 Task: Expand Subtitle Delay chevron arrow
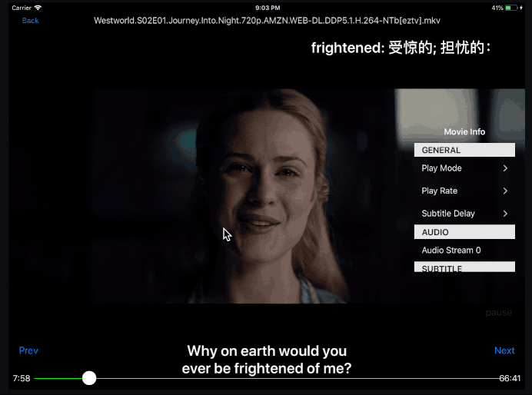click(505, 214)
